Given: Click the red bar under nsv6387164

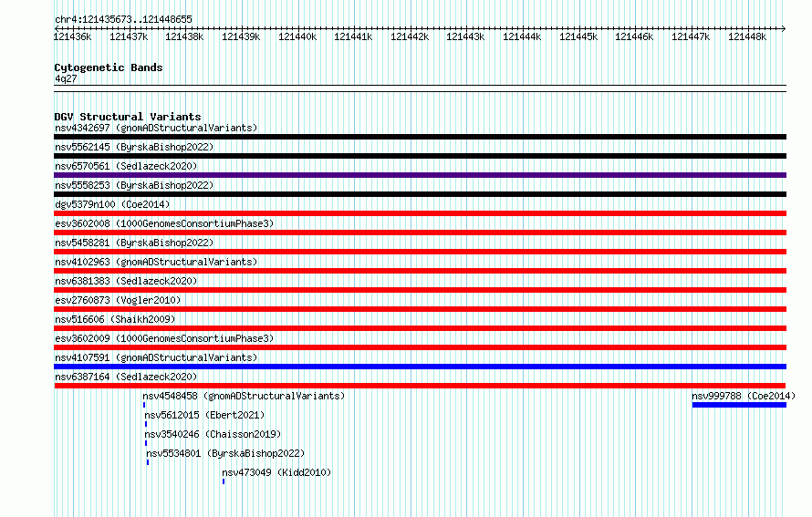Looking at the screenshot, I should (420, 386).
